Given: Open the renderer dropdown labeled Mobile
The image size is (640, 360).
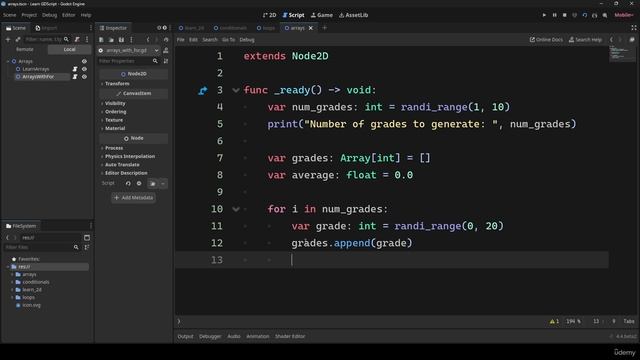Looking at the screenshot, I should 624,15.
